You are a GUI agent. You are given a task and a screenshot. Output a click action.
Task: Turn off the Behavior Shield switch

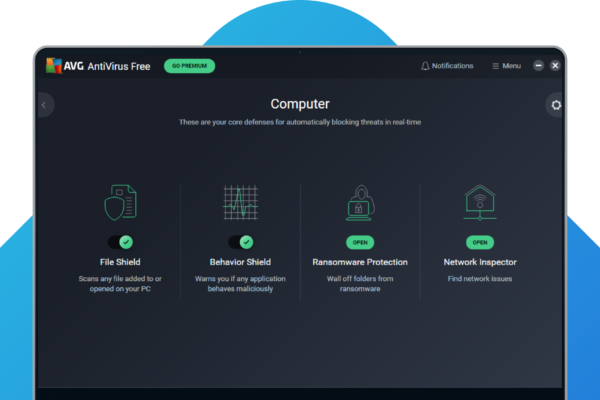(240, 242)
